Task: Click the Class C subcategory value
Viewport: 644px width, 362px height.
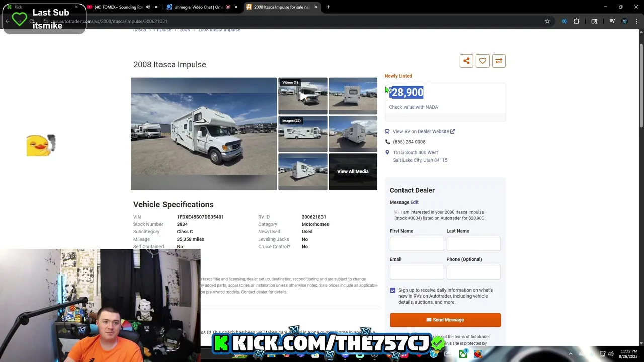Action: point(185,232)
